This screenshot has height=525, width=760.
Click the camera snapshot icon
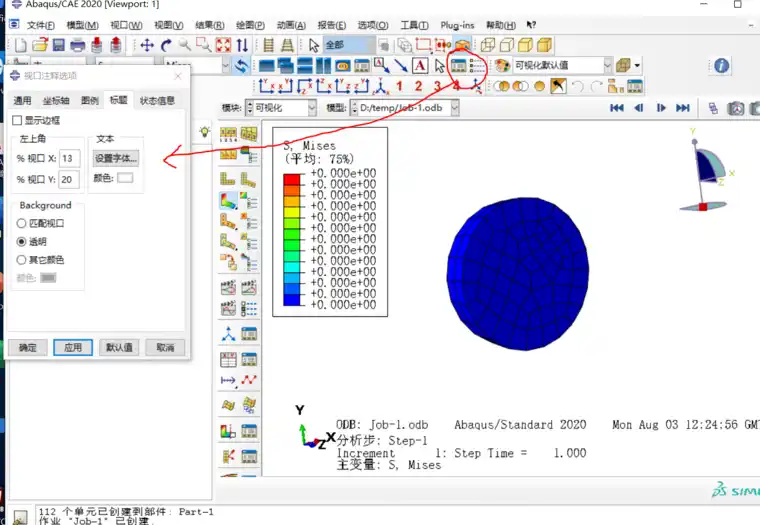click(735, 108)
